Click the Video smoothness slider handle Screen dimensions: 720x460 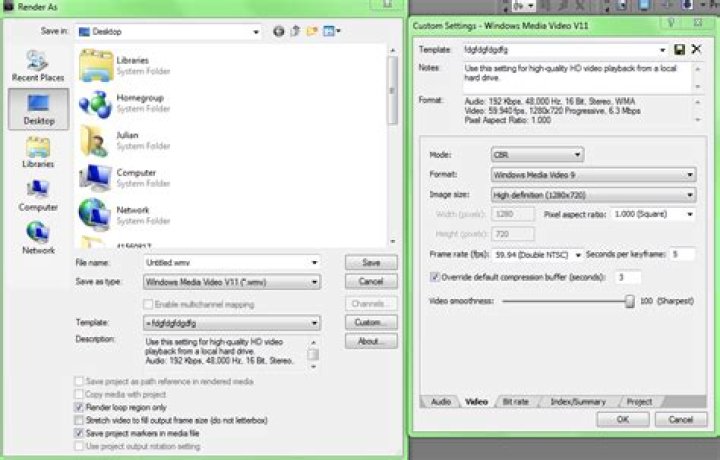click(x=629, y=299)
